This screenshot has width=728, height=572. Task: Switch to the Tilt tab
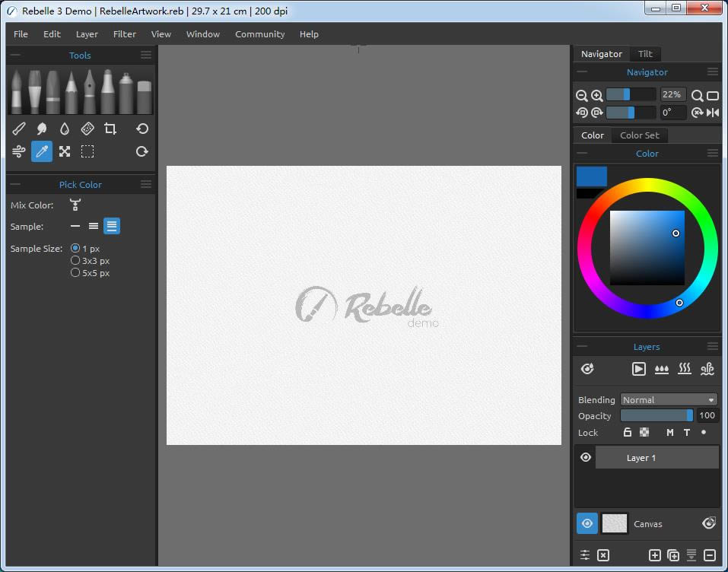click(x=645, y=54)
